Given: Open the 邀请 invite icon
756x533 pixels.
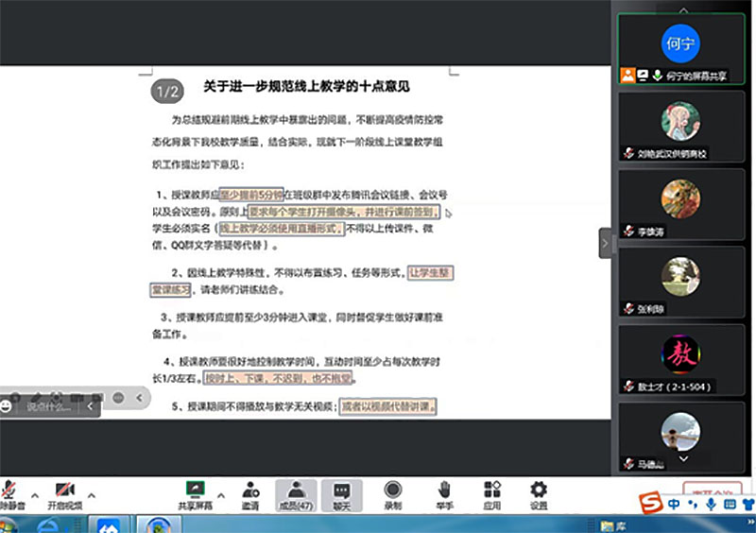Looking at the screenshot, I should click(x=250, y=493).
